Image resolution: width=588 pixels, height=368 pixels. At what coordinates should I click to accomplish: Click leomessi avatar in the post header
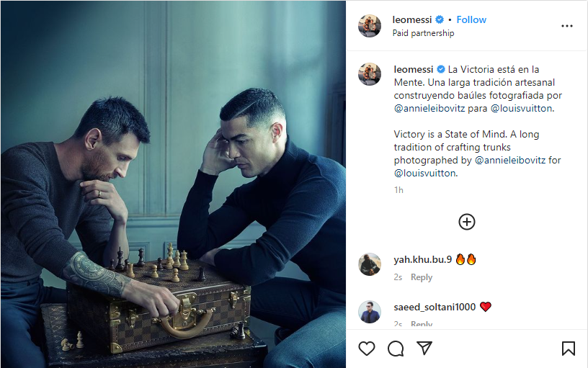(x=370, y=26)
